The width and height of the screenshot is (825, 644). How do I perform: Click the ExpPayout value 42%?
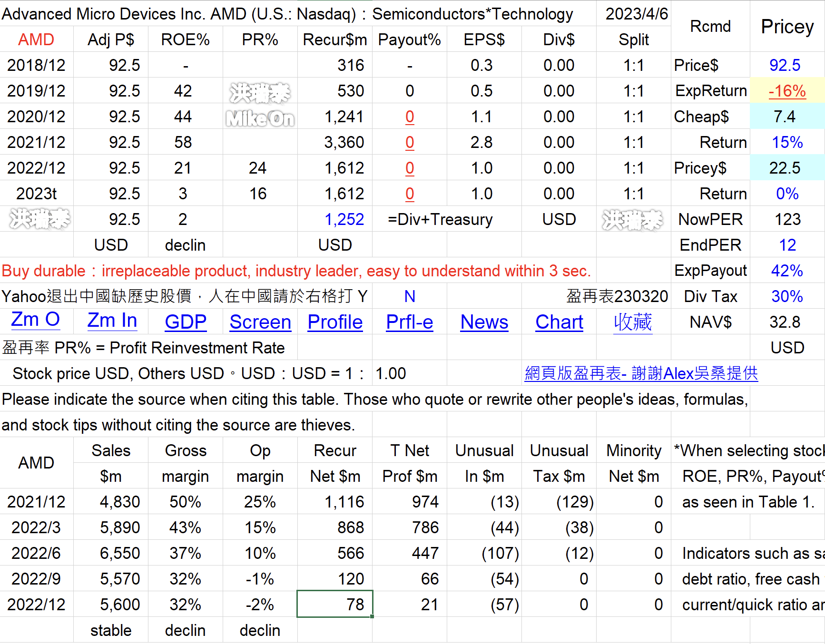(x=787, y=271)
